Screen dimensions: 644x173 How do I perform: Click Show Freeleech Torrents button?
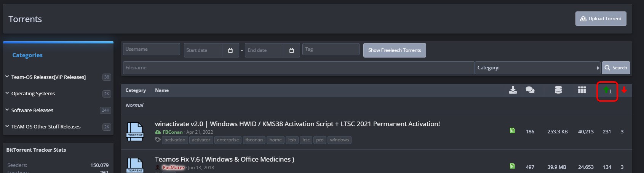395,50
